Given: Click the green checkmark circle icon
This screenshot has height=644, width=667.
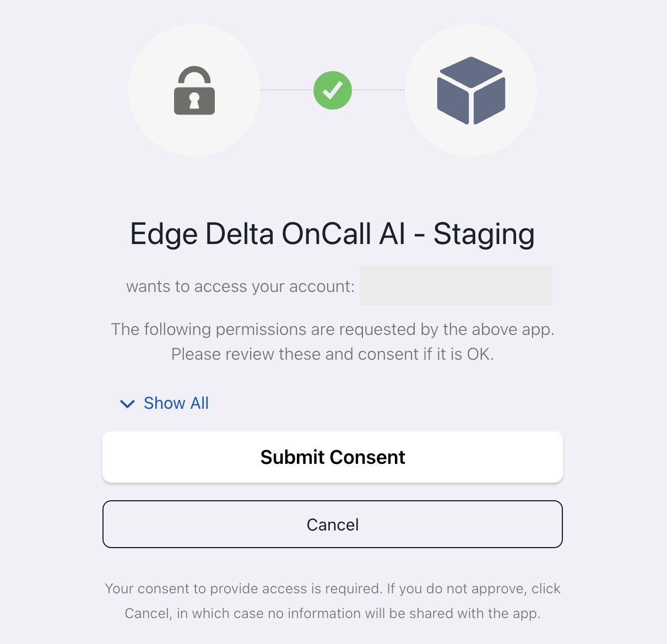Looking at the screenshot, I should [333, 90].
